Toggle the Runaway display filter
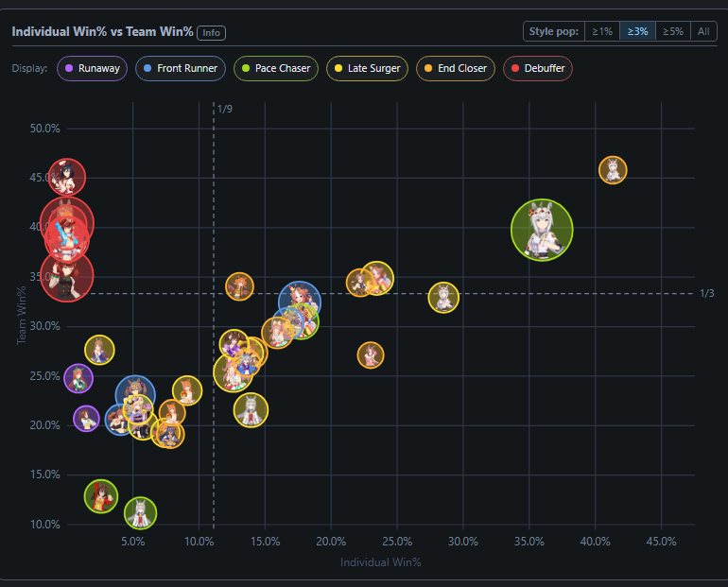 [92, 68]
